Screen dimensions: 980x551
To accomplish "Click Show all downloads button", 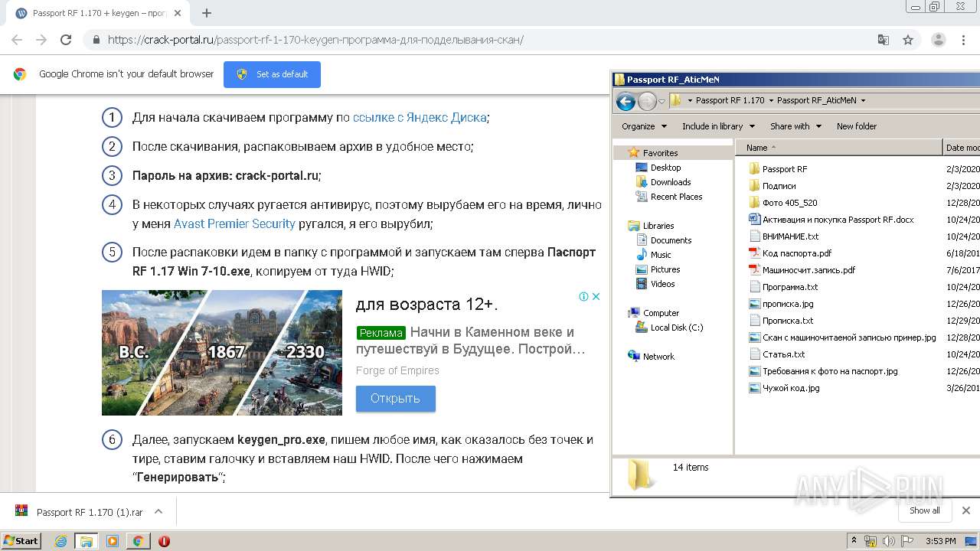I will tap(924, 510).
